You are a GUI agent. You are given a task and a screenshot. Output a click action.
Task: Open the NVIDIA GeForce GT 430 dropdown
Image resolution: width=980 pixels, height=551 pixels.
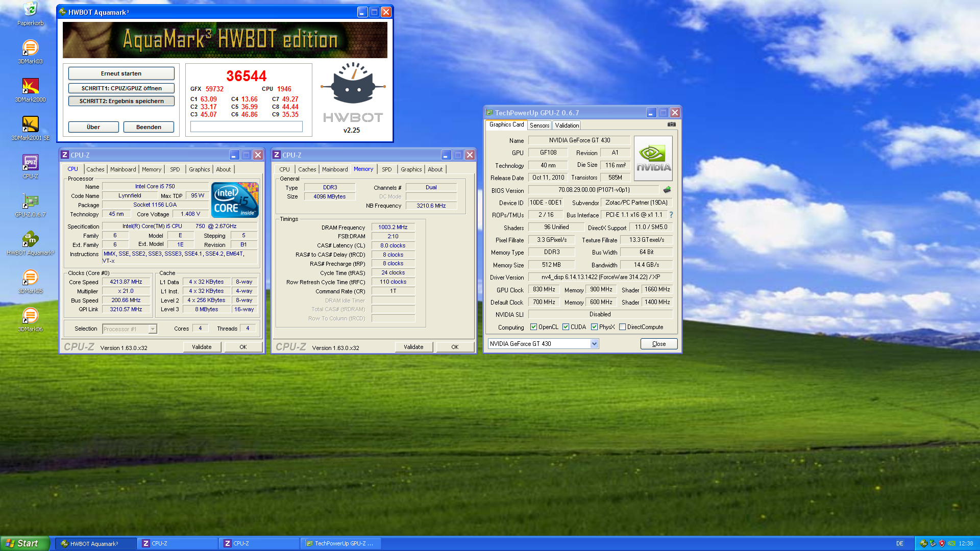click(x=594, y=344)
